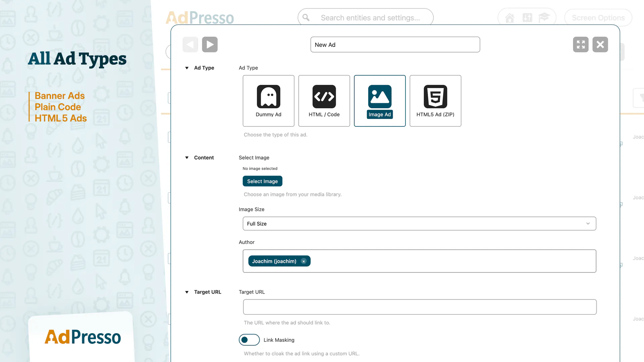
Task: Close the New Ad dialog
Action: click(600, 45)
